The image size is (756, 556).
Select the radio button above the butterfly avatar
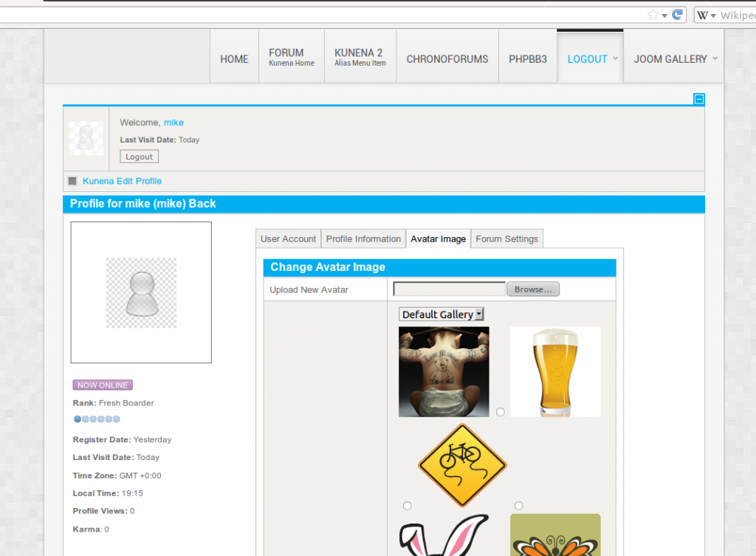[x=519, y=506]
